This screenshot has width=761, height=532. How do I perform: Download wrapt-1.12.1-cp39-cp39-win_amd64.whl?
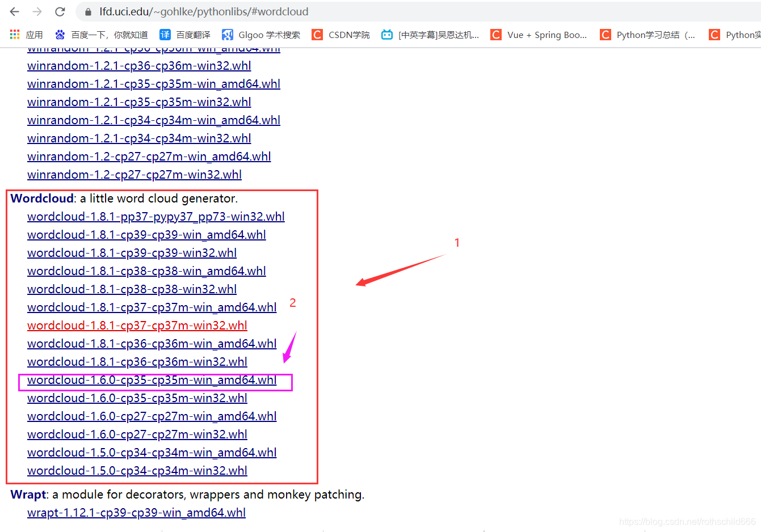pyautogui.click(x=136, y=513)
